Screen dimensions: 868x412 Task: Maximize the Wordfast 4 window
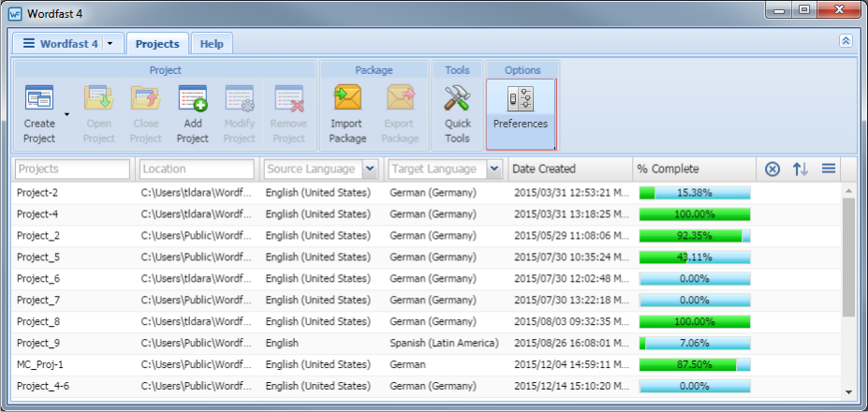click(804, 9)
